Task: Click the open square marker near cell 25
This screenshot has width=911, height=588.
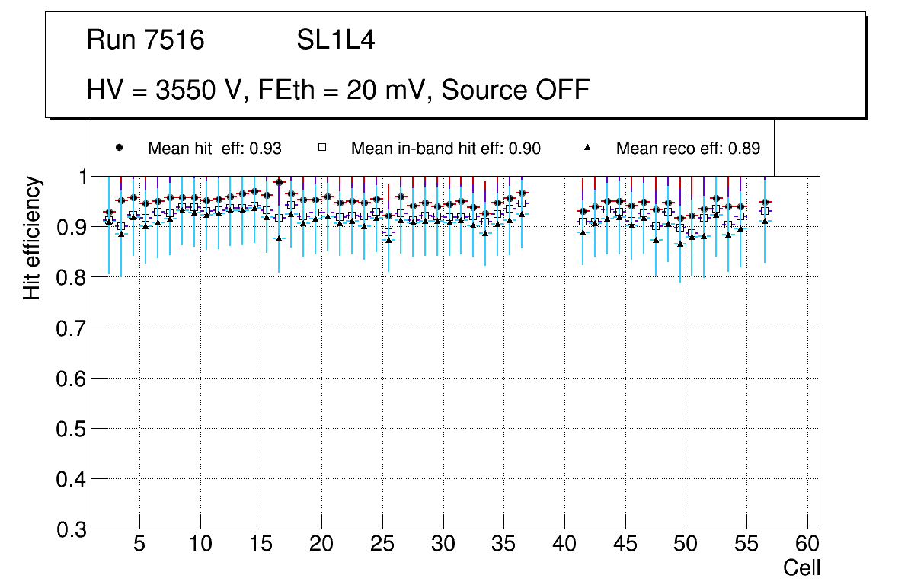Action: pyautogui.click(x=388, y=232)
